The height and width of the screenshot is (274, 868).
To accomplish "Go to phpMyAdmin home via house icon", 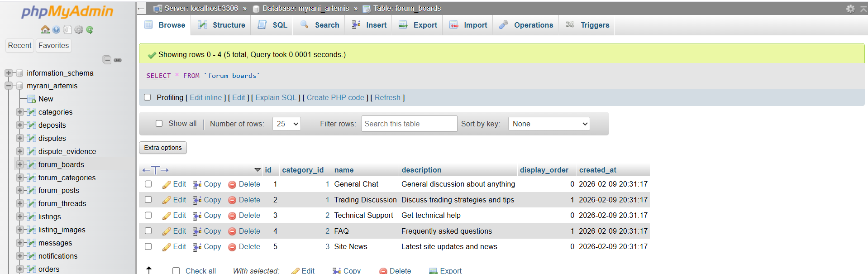I will tap(45, 30).
